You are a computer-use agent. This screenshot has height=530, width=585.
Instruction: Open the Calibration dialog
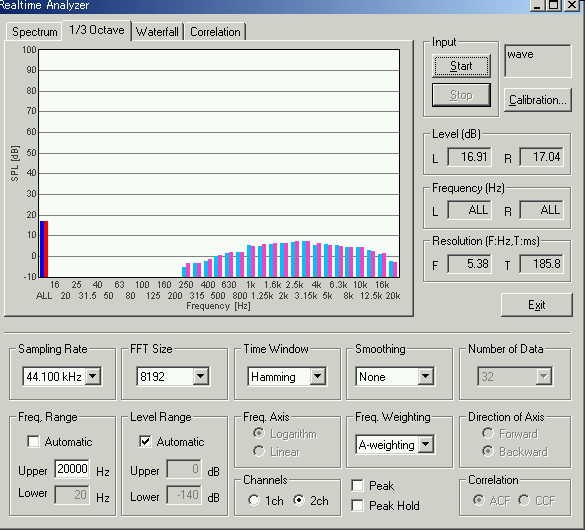(537, 100)
